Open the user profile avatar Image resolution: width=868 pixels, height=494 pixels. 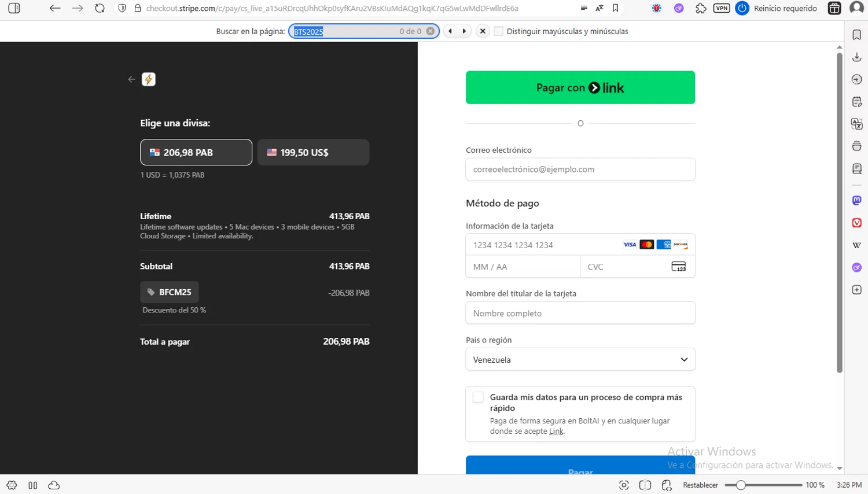pyautogui.click(x=857, y=8)
